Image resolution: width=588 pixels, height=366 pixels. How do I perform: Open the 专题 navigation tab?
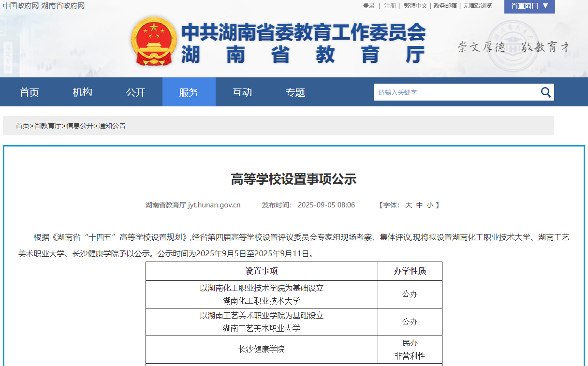[x=295, y=92]
